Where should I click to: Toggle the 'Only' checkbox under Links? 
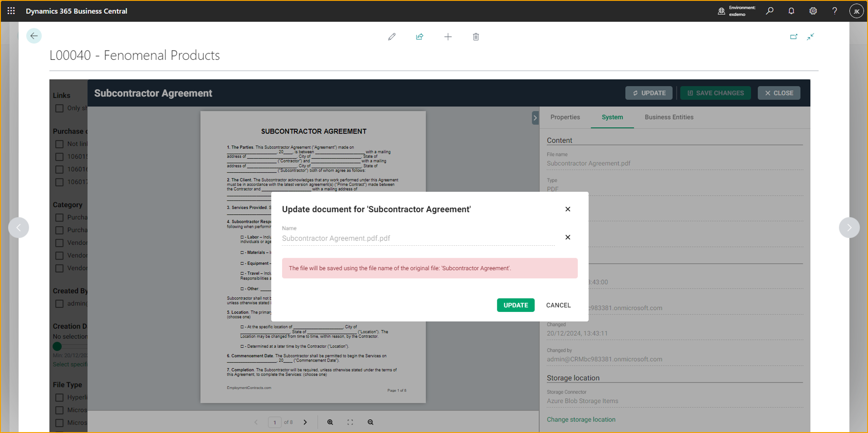pyautogui.click(x=59, y=108)
